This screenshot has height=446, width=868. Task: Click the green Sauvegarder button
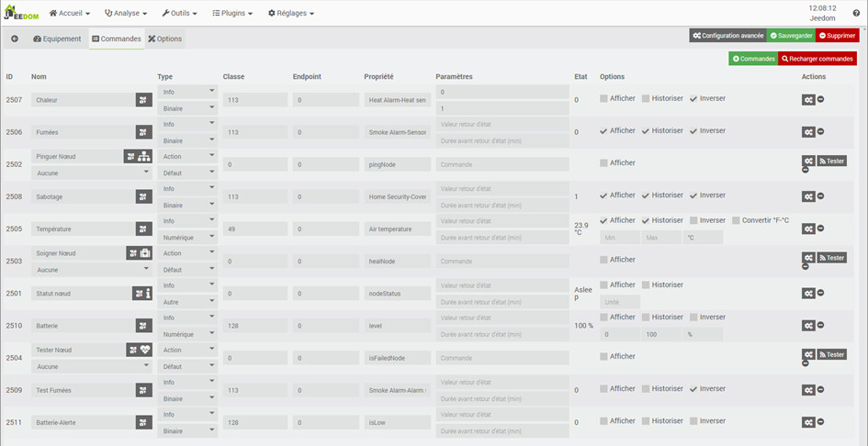tap(791, 36)
